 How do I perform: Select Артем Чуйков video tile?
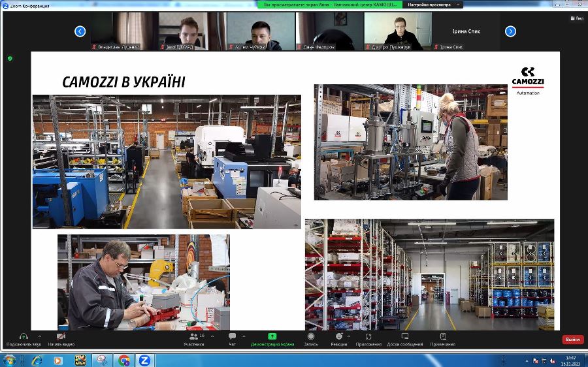click(261, 31)
